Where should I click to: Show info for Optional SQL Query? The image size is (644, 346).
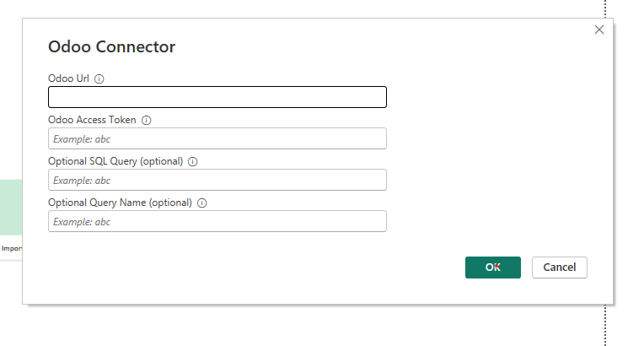(193, 161)
